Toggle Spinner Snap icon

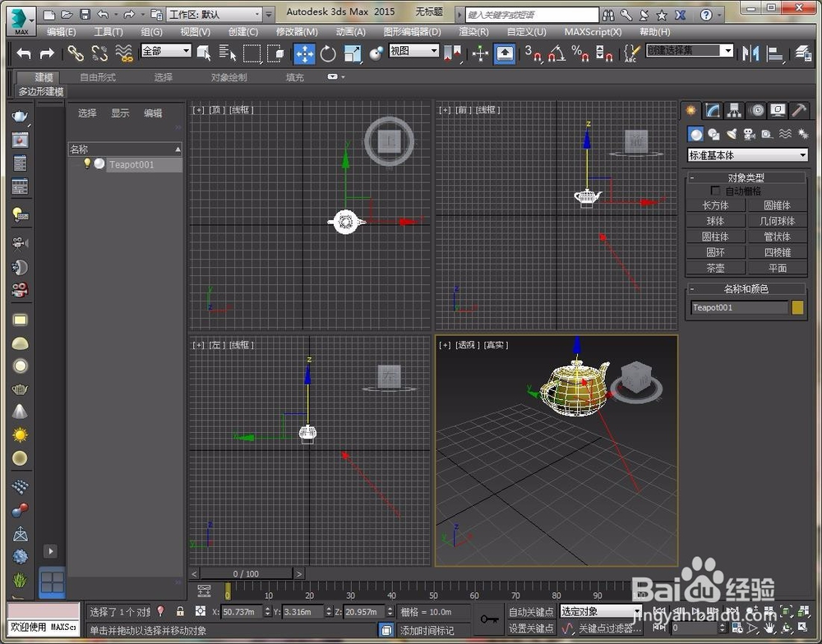coord(604,53)
